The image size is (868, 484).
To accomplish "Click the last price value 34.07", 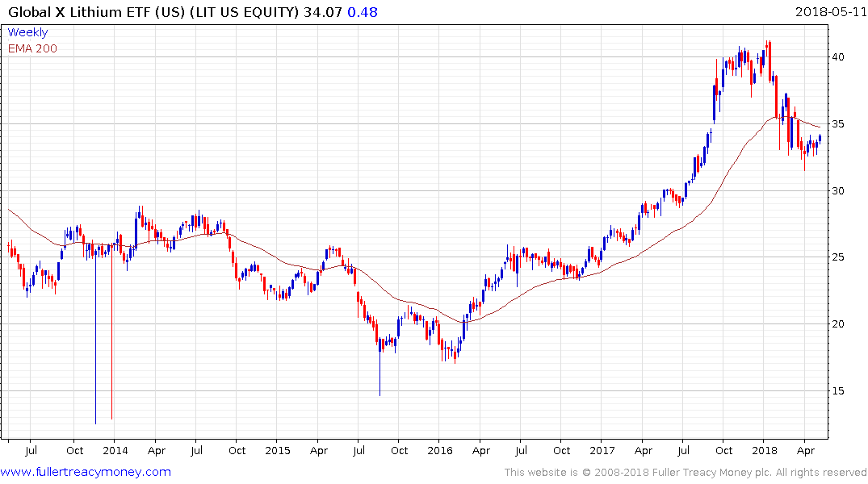I will point(323,12).
